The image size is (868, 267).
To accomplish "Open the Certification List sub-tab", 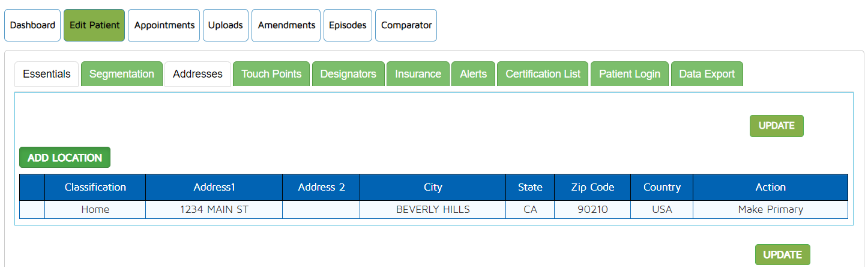I will click(x=543, y=74).
